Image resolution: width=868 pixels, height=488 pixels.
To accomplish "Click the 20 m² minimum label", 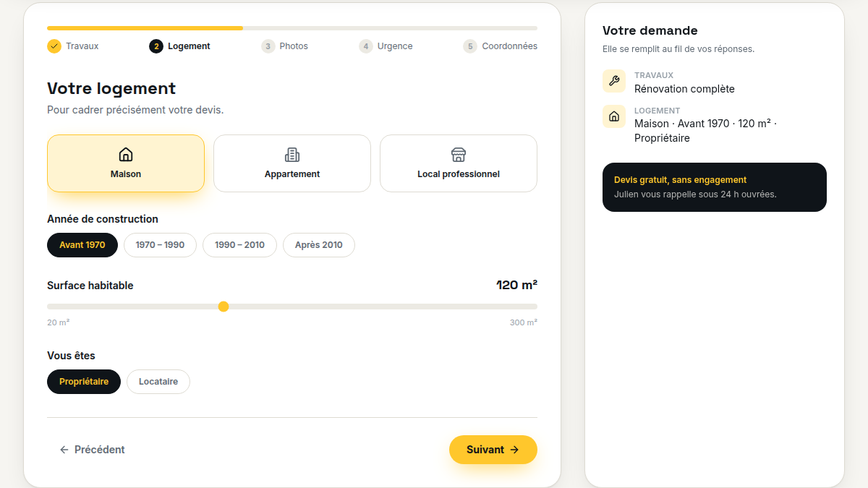I will click(x=58, y=322).
